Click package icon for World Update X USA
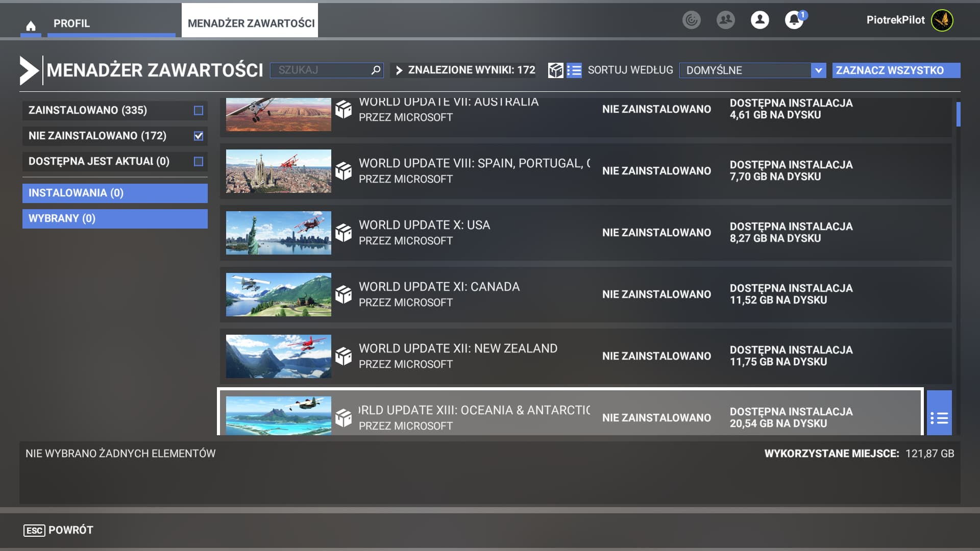The image size is (980, 551). tap(344, 233)
